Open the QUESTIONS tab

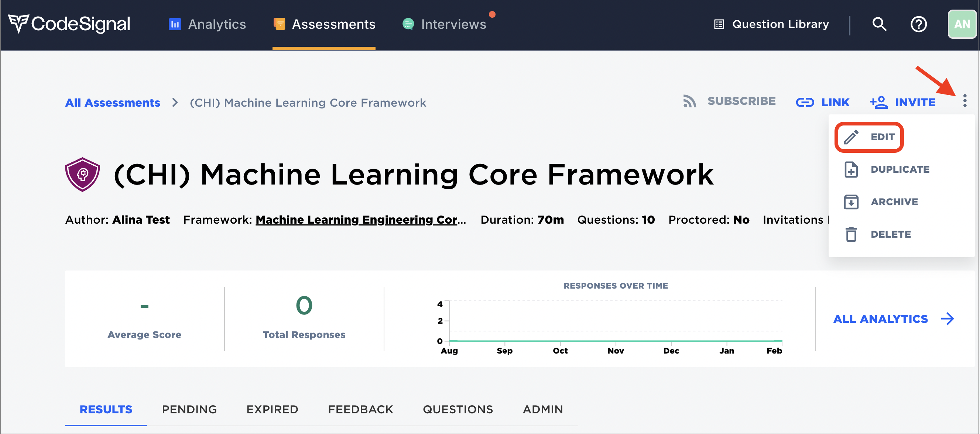458,409
